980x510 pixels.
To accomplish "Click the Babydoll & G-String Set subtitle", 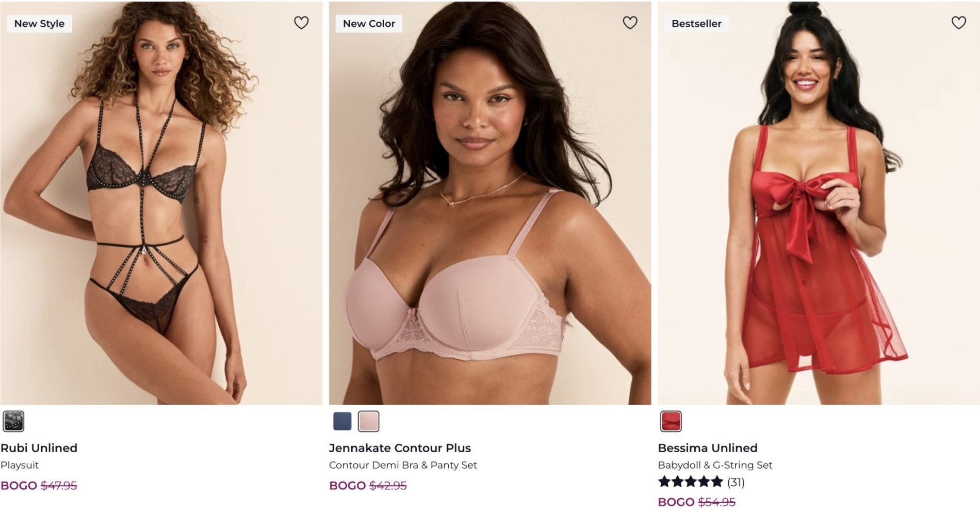I will coord(715,465).
